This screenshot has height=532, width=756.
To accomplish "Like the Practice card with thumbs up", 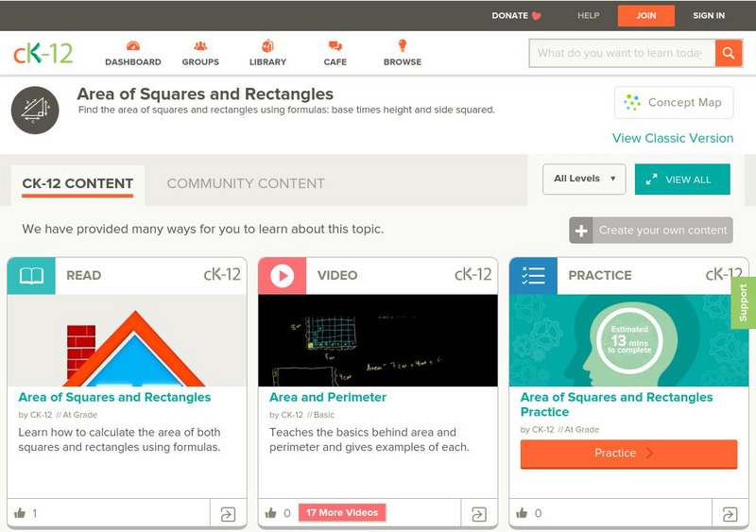I will pyautogui.click(x=523, y=513).
